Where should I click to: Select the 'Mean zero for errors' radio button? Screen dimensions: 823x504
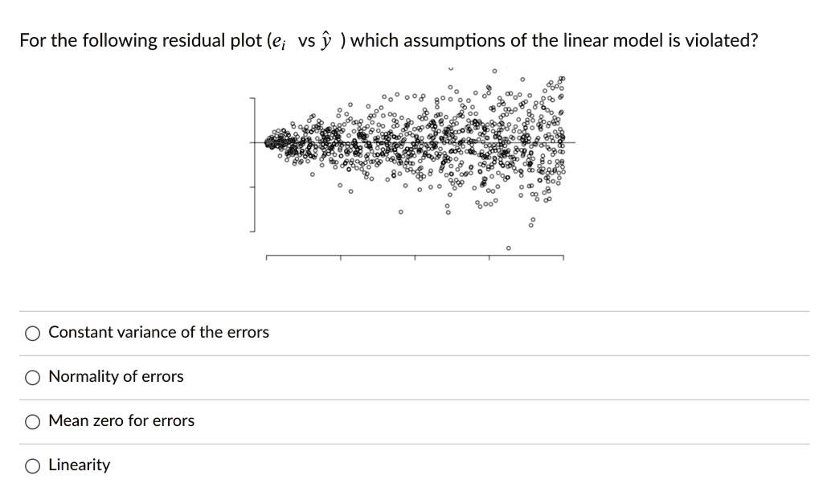point(32,420)
